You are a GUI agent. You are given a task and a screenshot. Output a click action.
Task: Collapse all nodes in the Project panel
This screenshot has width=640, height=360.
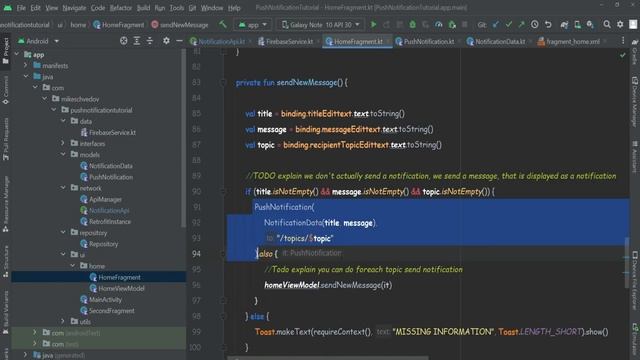coord(150,41)
